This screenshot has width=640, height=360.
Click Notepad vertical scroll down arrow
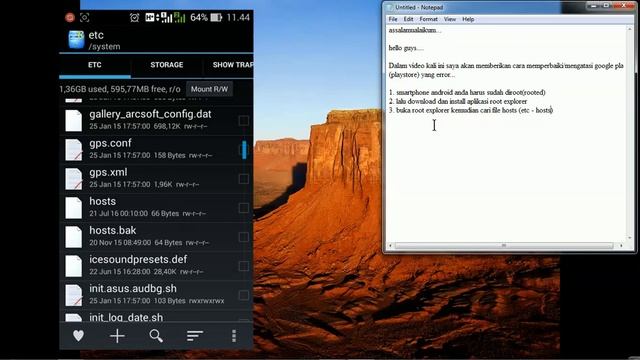click(630, 238)
